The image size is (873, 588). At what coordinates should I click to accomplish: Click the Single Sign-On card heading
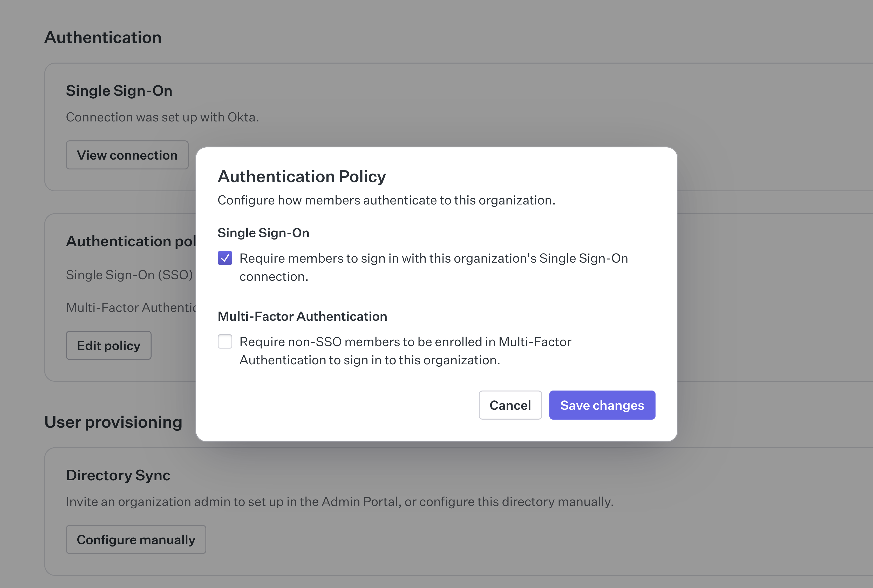point(119,90)
